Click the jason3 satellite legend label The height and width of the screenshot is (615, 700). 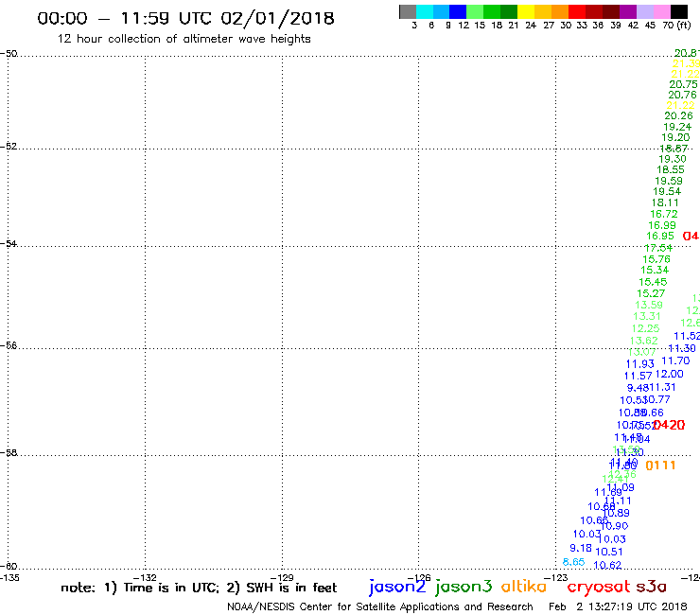tap(464, 587)
